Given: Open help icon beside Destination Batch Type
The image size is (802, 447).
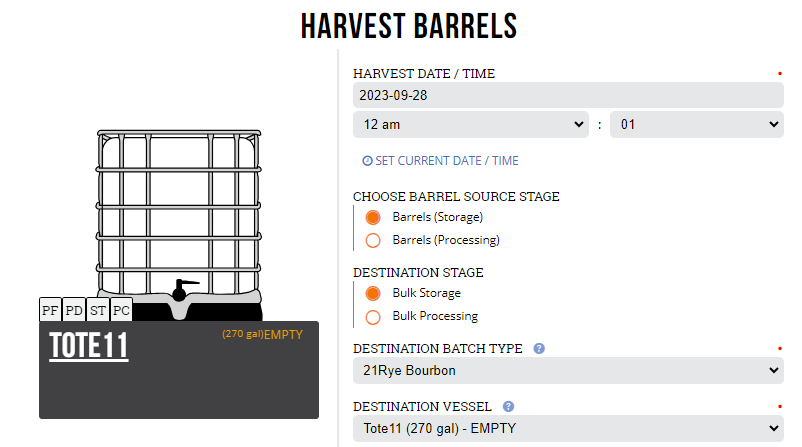Looking at the screenshot, I should click(539, 348).
